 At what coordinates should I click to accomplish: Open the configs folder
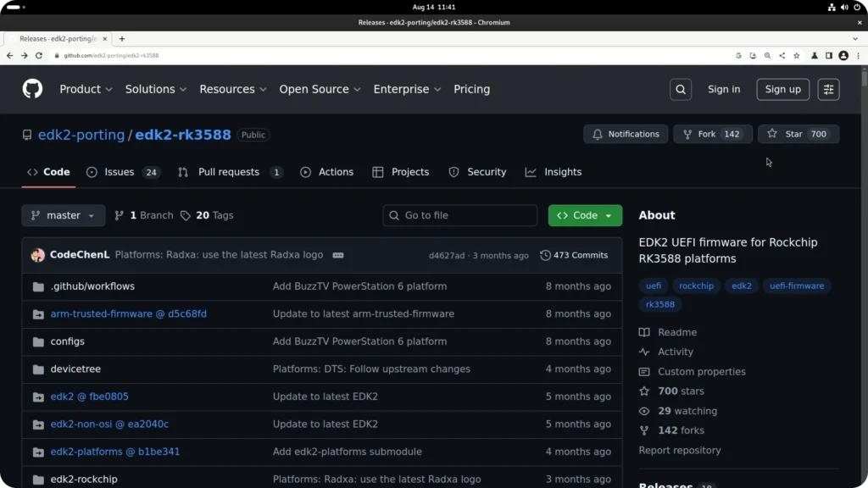68,341
